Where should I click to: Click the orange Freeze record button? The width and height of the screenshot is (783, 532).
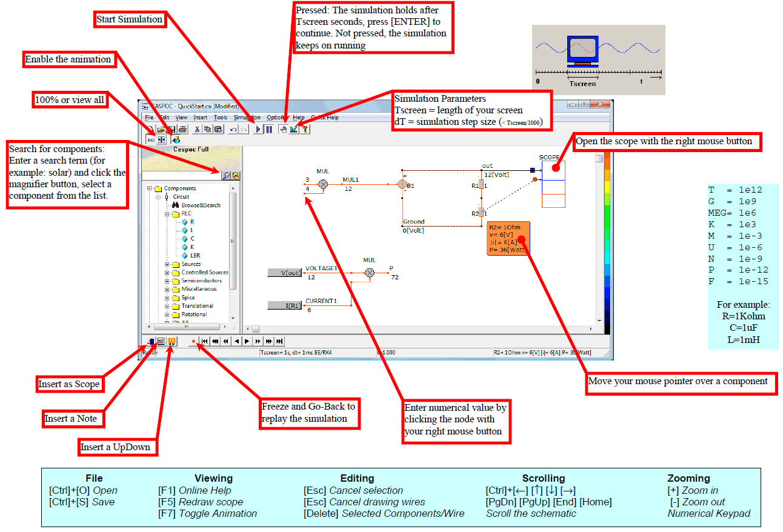pyautogui.click(x=194, y=341)
